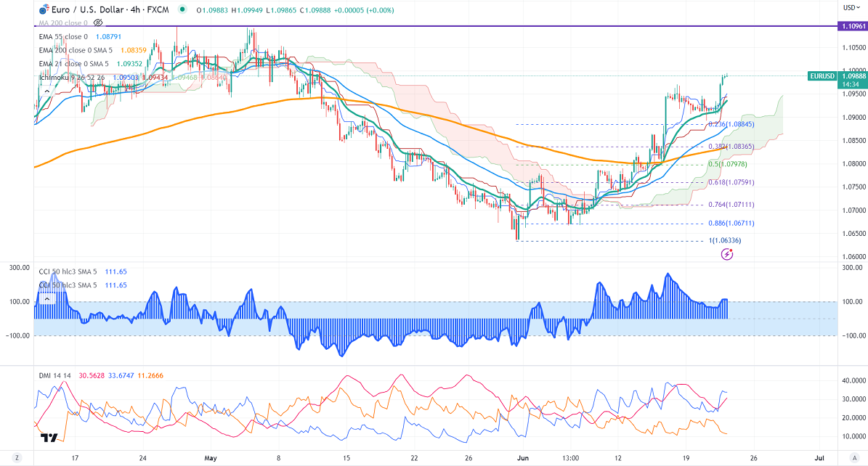
Task: Select the EMA 55 close 0 legend
Action: [63, 36]
